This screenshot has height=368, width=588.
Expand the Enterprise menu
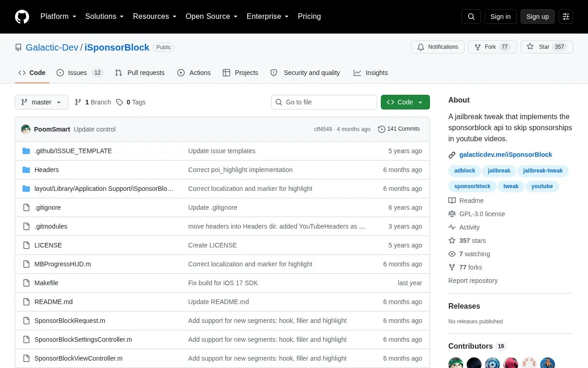click(x=268, y=17)
